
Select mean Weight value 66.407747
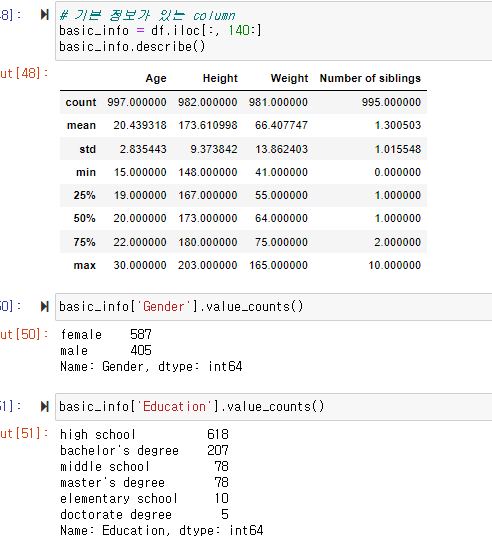tap(281, 125)
